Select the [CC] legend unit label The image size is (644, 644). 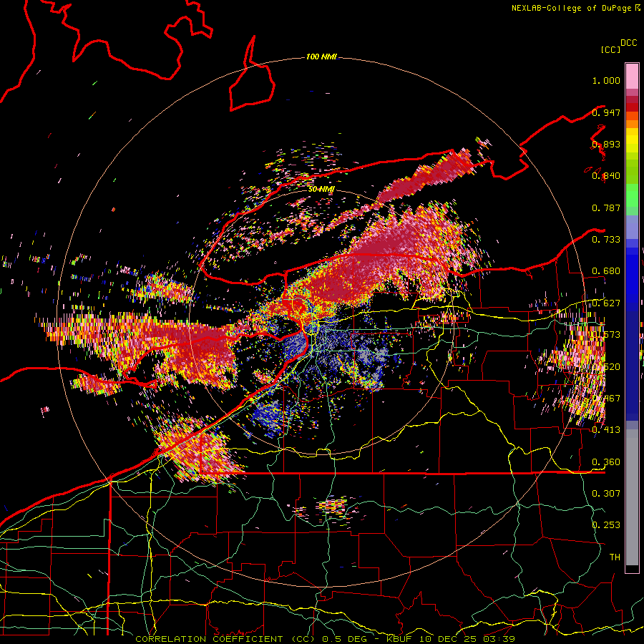click(611, 49)
